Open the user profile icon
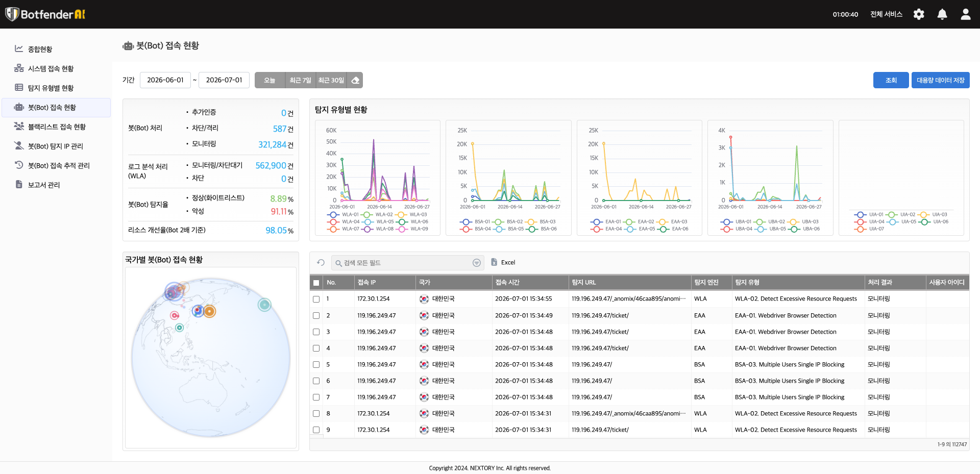This screenshot has height=474, width=980. 966,14
